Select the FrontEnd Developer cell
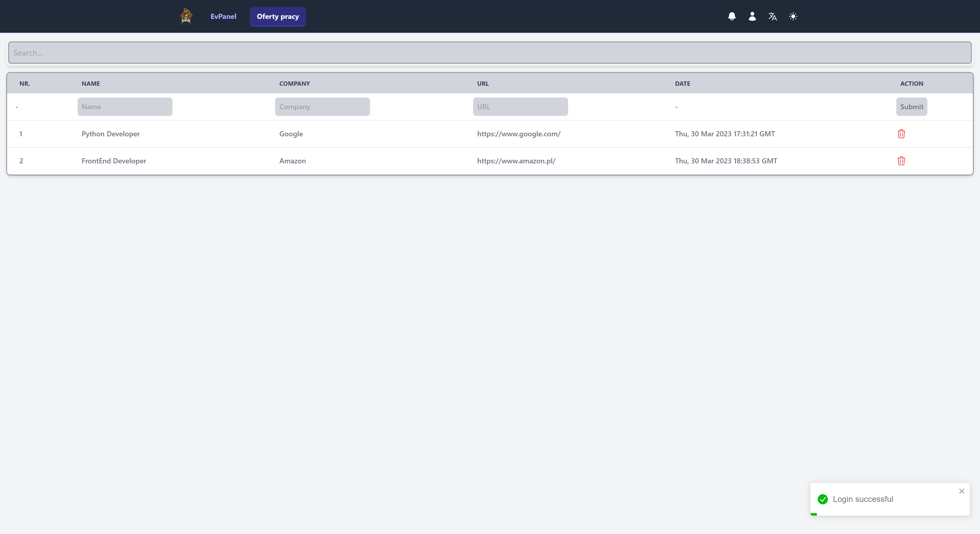 click(114, 161)
